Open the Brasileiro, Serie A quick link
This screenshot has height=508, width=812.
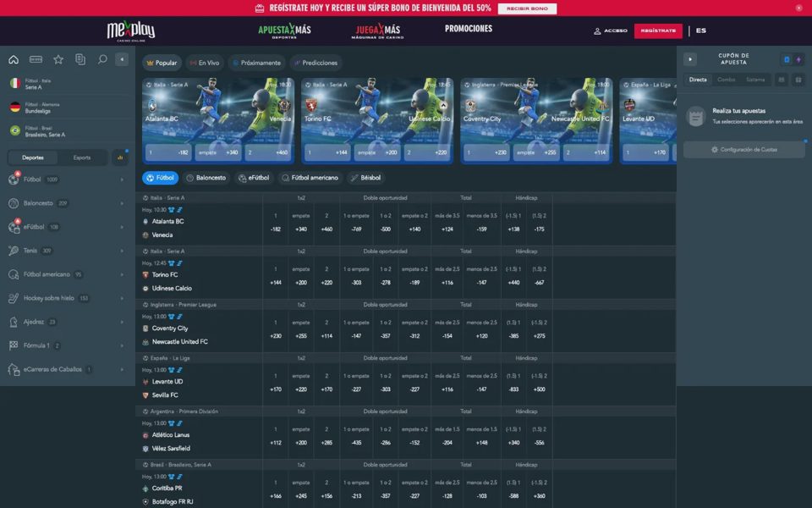pos(68,131)
